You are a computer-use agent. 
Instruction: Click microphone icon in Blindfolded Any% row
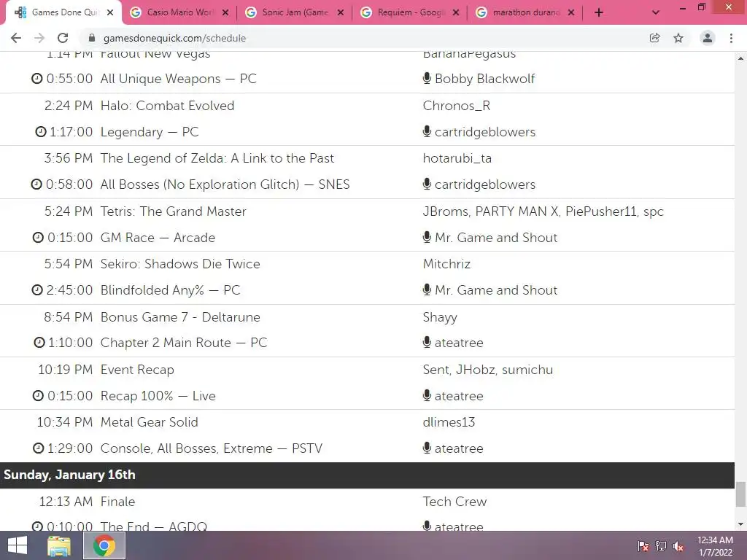pyautogui.click(x=427, y=289)
